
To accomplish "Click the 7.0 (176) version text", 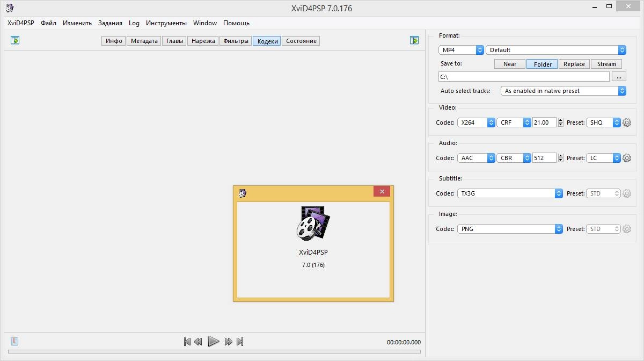I will (x=313, y=265).
